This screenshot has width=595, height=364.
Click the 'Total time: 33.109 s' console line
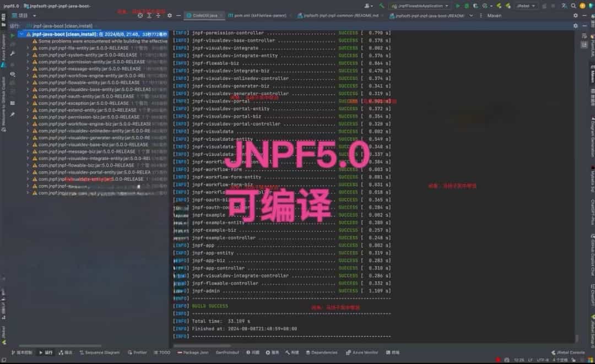click(221, 321)
